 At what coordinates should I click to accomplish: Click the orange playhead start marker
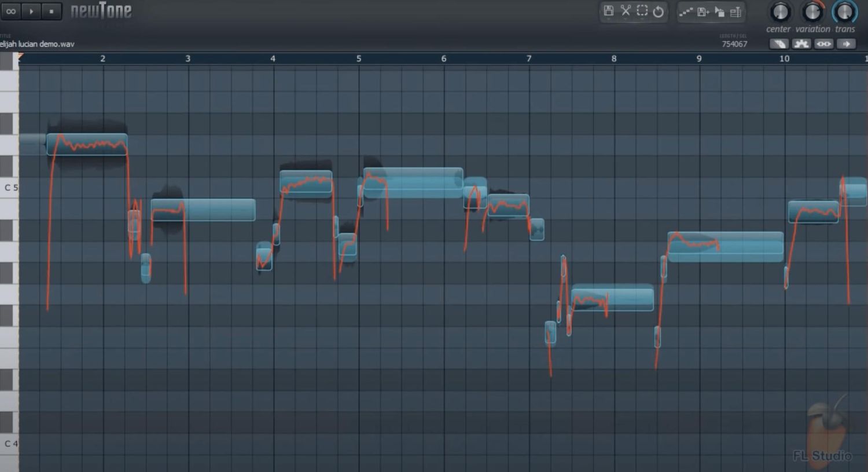tap(20, 56)
